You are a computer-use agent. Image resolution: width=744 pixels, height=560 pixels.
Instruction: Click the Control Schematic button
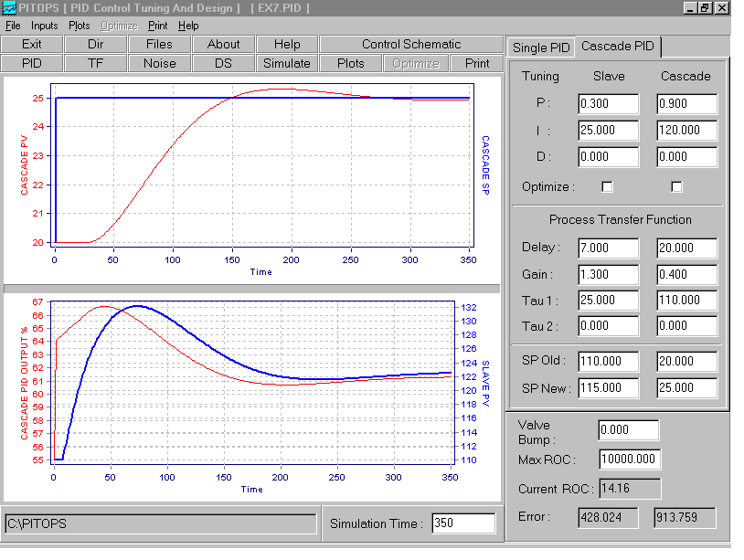[410, 44]
